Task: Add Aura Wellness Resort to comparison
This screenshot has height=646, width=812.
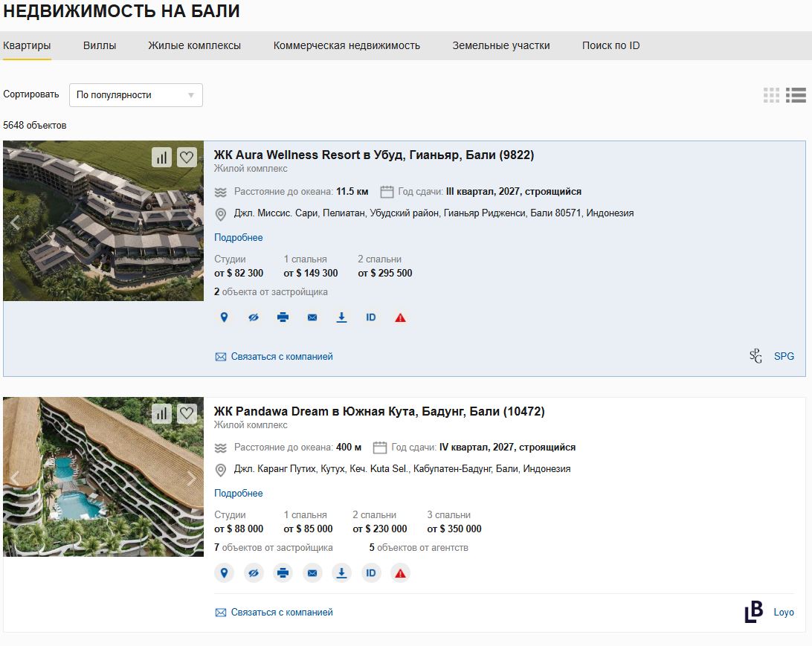Action: tap(161, 158)
